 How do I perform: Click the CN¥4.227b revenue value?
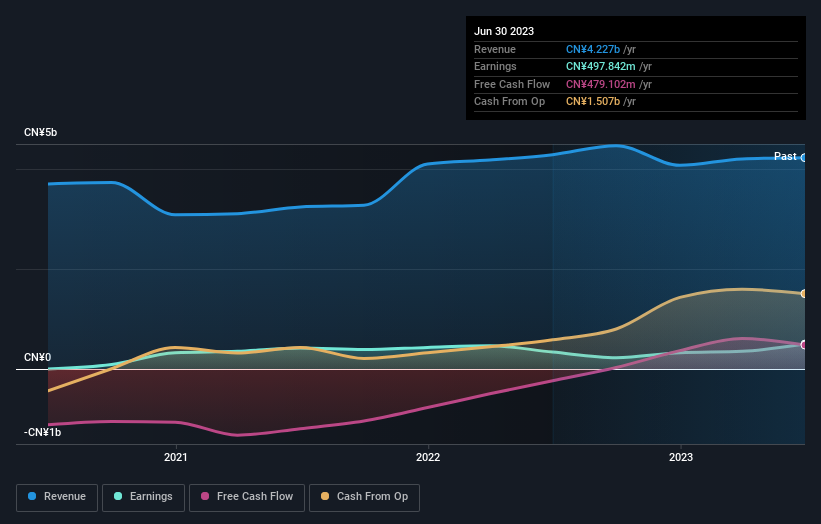pyautogui.click(x=593, y=49)
